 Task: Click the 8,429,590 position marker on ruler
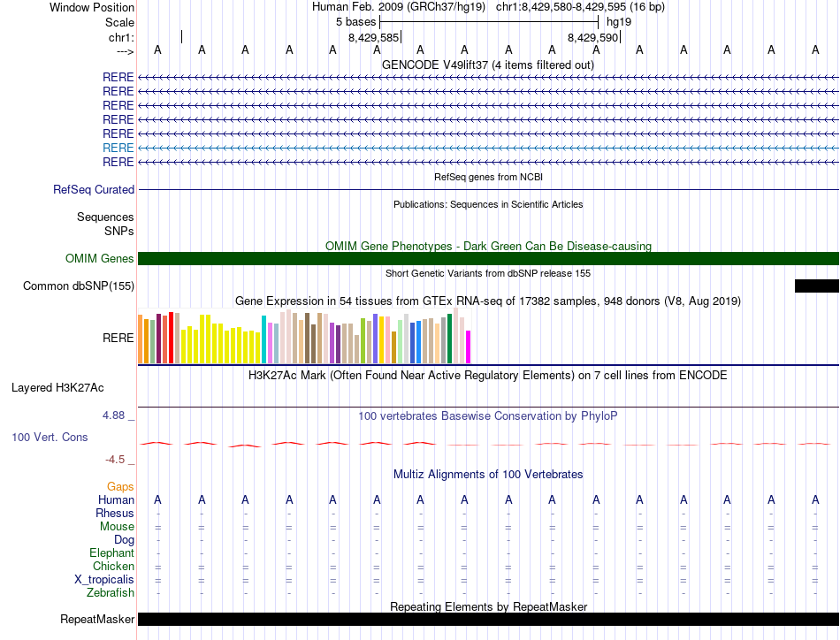click(592, 38)
